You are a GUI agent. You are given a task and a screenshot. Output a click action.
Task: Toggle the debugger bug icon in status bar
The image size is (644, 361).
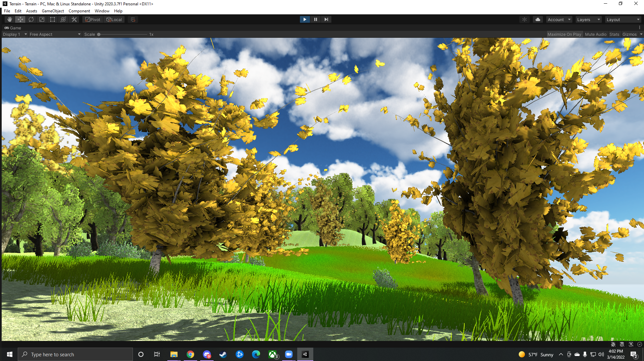613,344
